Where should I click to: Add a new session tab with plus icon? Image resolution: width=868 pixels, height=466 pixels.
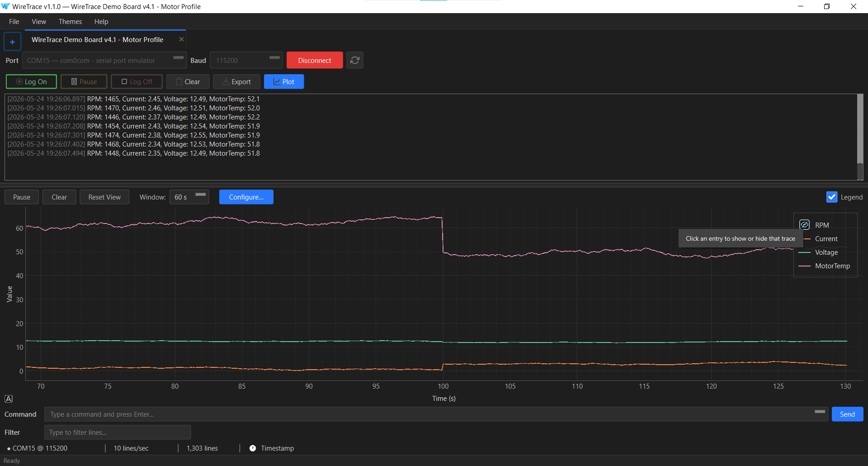[12, 42]
